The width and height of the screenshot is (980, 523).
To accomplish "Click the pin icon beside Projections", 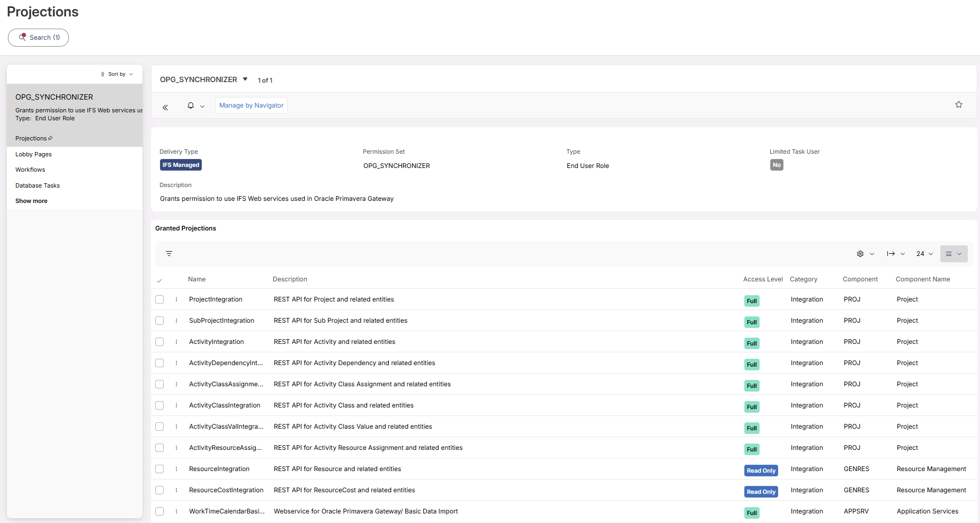I will click(50, 138).
